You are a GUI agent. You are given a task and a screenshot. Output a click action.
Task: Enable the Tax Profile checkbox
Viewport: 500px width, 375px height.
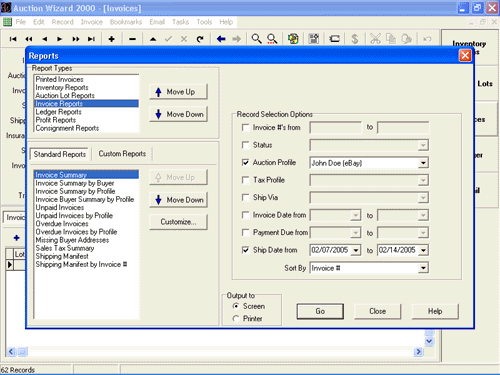246,180
